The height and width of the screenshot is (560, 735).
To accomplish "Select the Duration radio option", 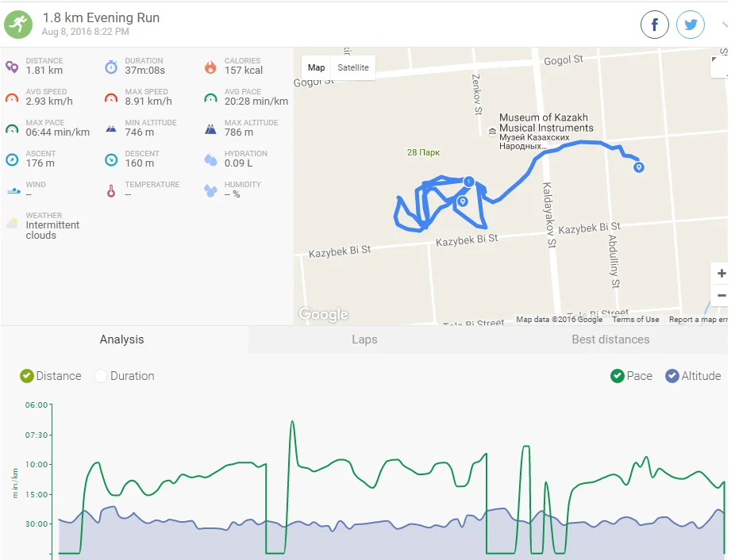I will coord(101,376).
